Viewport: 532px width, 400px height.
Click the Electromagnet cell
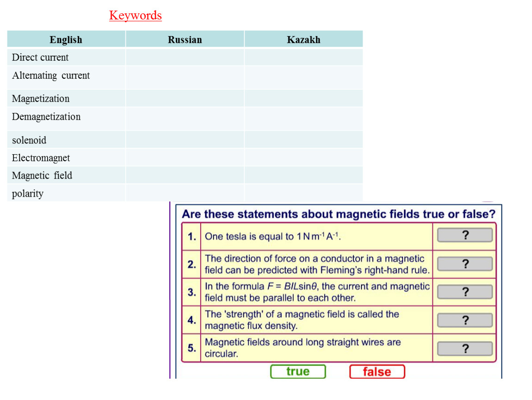click(x=66, y=157)
